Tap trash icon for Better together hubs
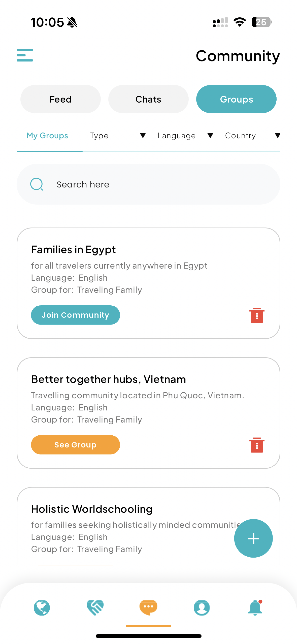The image size is (297, 644). pos(257,445)
